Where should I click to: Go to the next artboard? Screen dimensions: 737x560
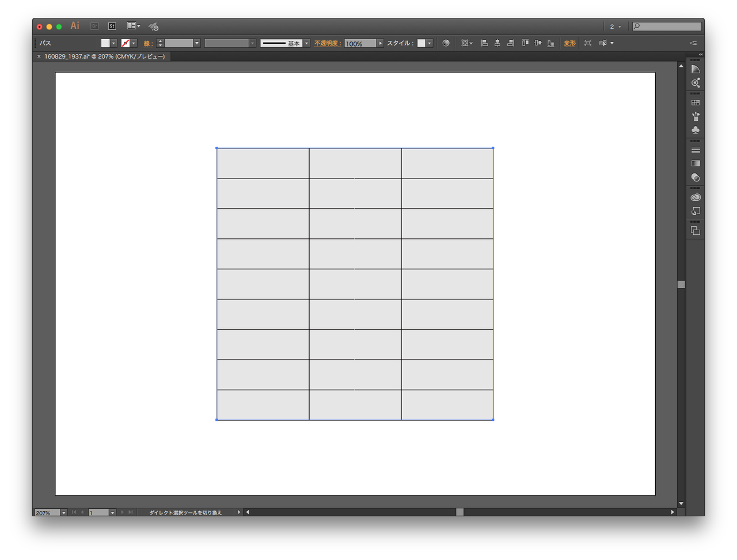tap(122, 512)
